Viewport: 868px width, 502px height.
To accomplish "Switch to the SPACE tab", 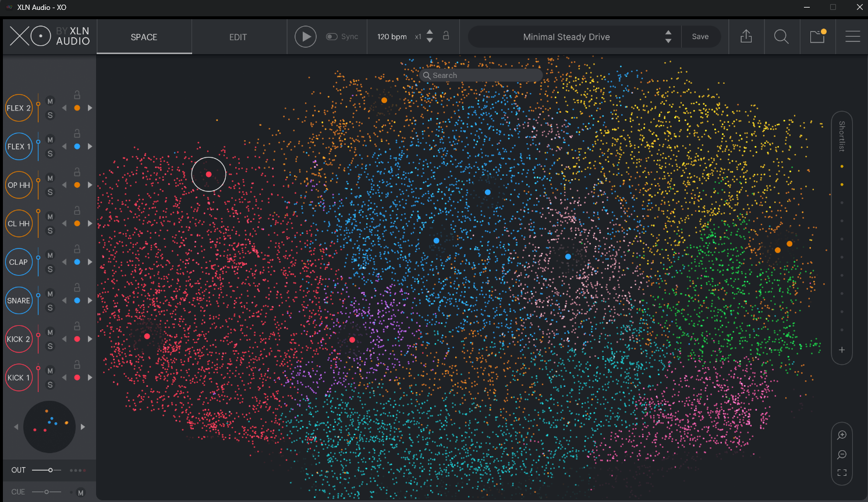I will (x=144, y=37).
